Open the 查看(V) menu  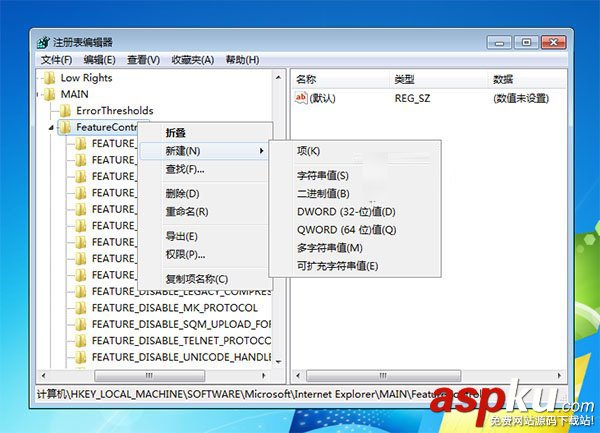tap(143, 60)
